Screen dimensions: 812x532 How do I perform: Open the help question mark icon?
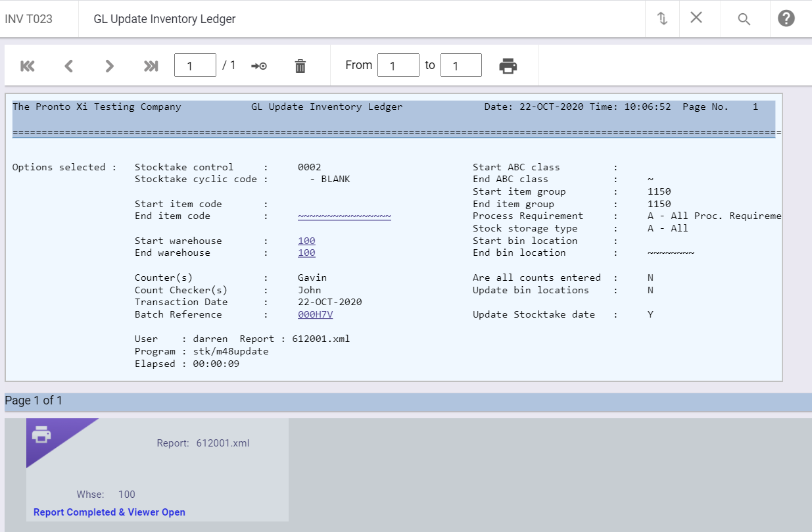tap(786, 18)
